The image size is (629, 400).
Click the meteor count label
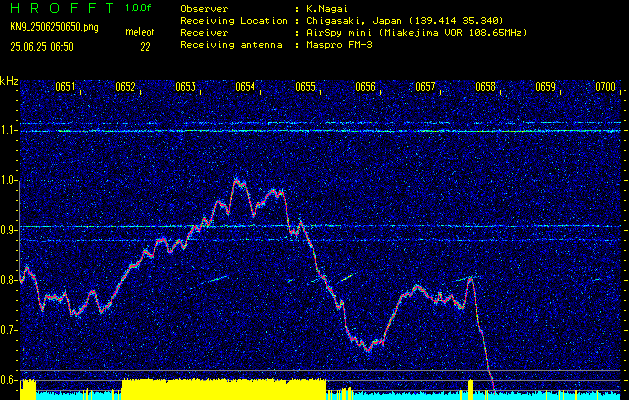pyautogui.click(x=140, y=32)
